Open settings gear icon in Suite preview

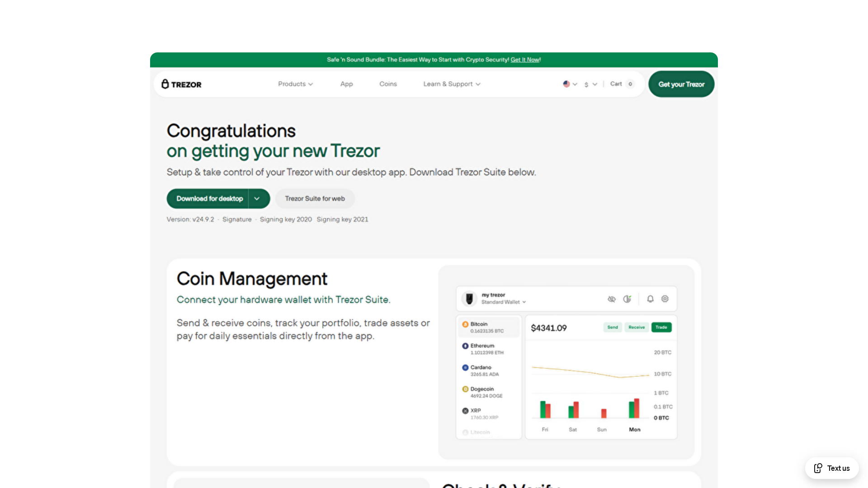[x=665, y=299]
